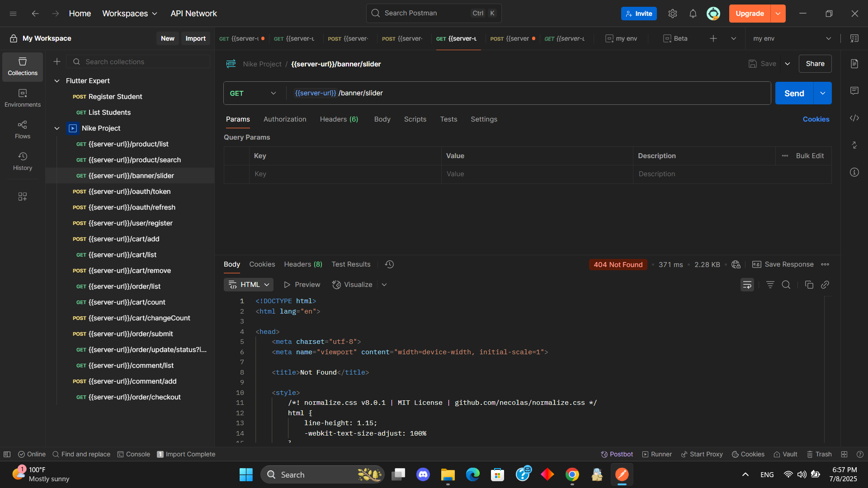The height and width of the screenshot is (488, 868).
Task: Collapse the Flutter Expert collection
Action: point(57,81)
